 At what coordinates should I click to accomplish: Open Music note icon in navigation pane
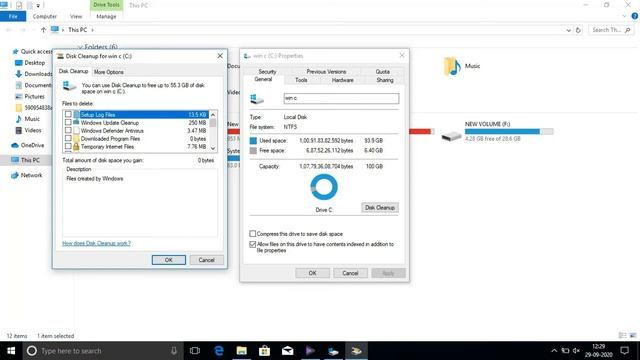(x=18, y=119)
